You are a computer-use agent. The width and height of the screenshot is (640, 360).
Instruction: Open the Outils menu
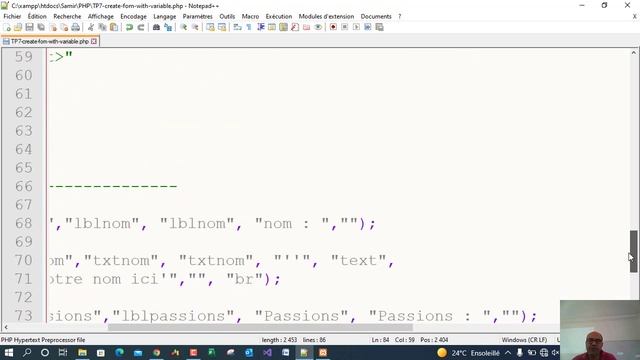point(227,16)
